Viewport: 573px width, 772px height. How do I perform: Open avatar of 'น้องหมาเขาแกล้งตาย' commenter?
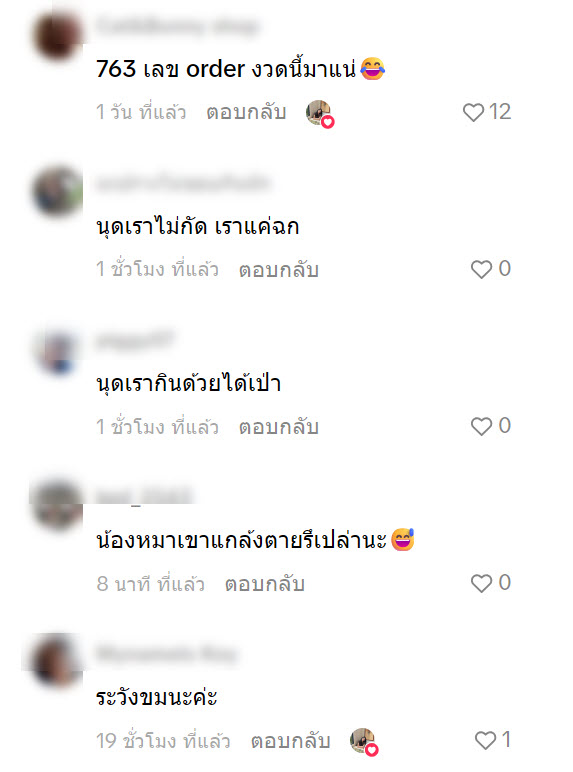58,506
